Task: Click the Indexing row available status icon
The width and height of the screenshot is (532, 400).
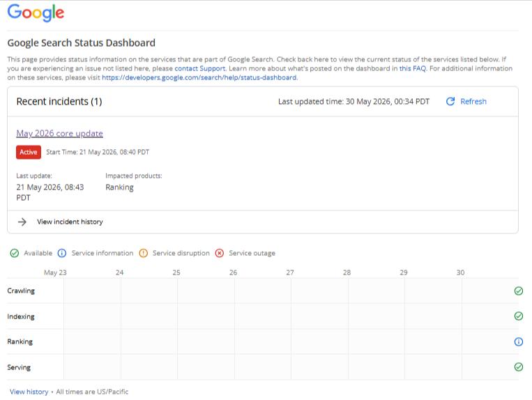Action: 519,316
